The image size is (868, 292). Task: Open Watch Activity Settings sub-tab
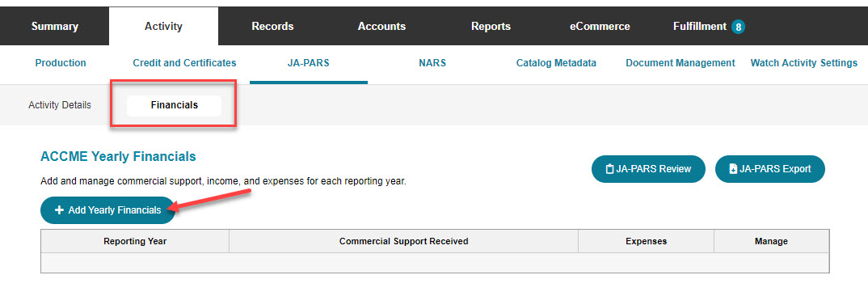click(804, 63)
